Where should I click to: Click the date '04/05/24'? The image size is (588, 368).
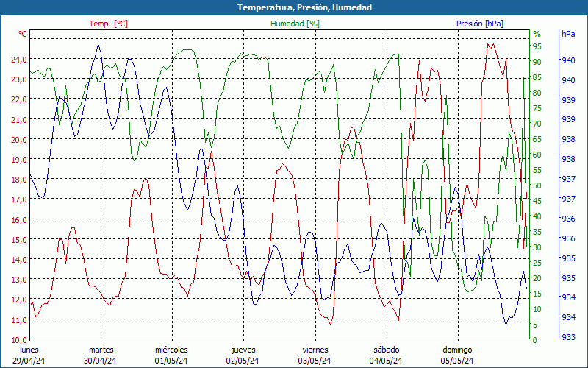(385, 361)
